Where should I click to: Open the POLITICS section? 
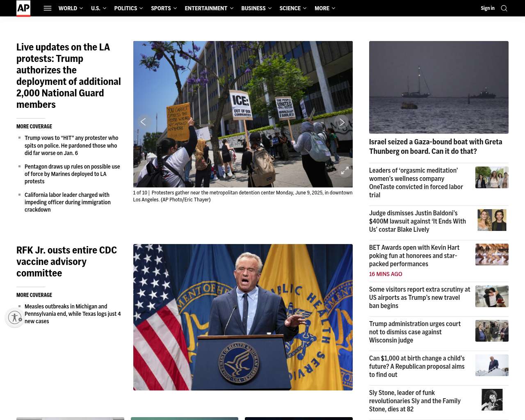click(x=126, y=8)
